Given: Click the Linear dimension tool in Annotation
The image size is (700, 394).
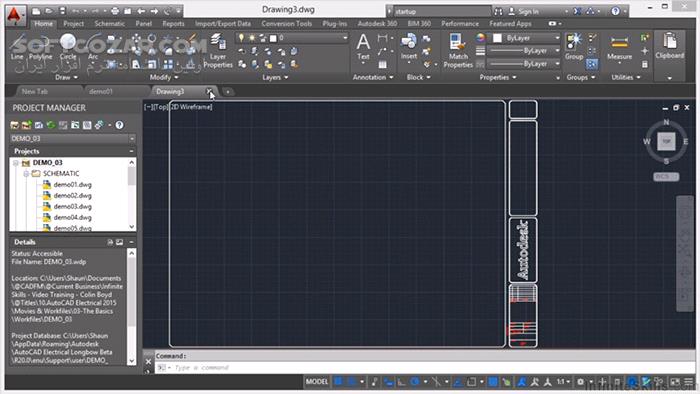Looking at the screenshot, I should (383, 39).
